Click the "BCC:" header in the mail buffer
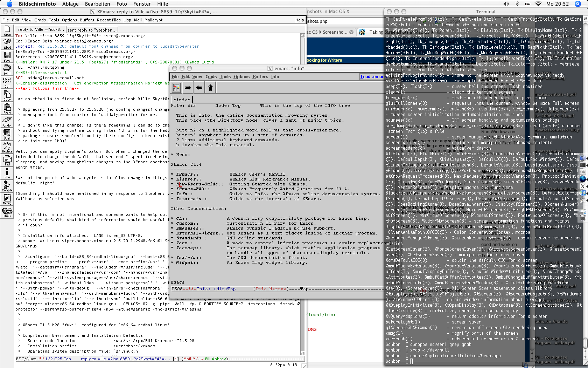 (x=19, y=78)
